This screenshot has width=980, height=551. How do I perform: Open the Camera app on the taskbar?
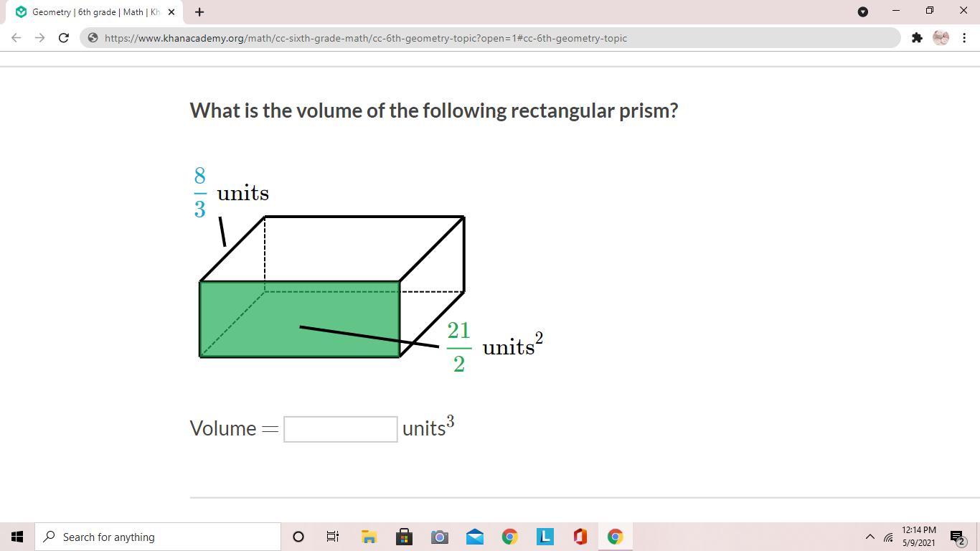click(439, 537)
